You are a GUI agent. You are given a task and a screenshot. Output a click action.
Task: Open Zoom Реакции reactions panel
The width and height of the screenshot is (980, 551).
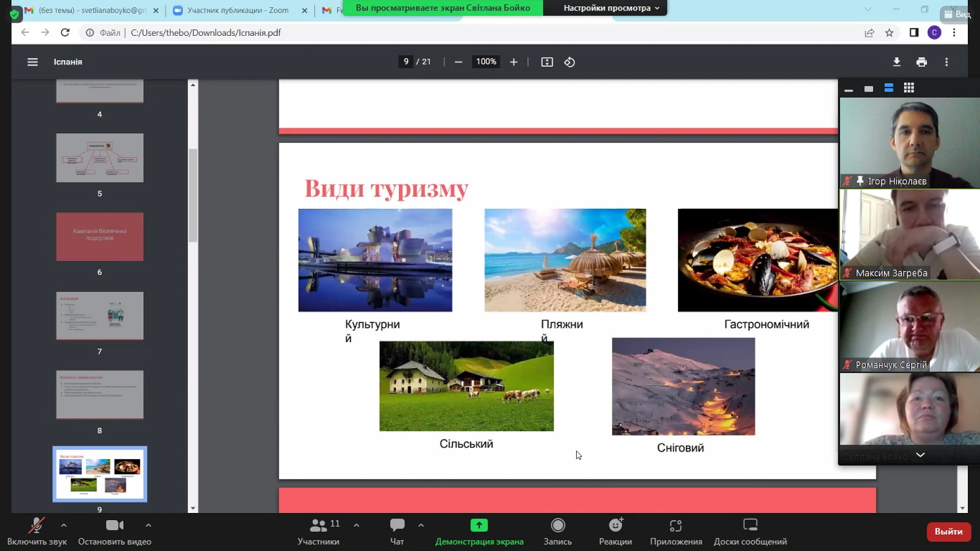click(615, 532)
